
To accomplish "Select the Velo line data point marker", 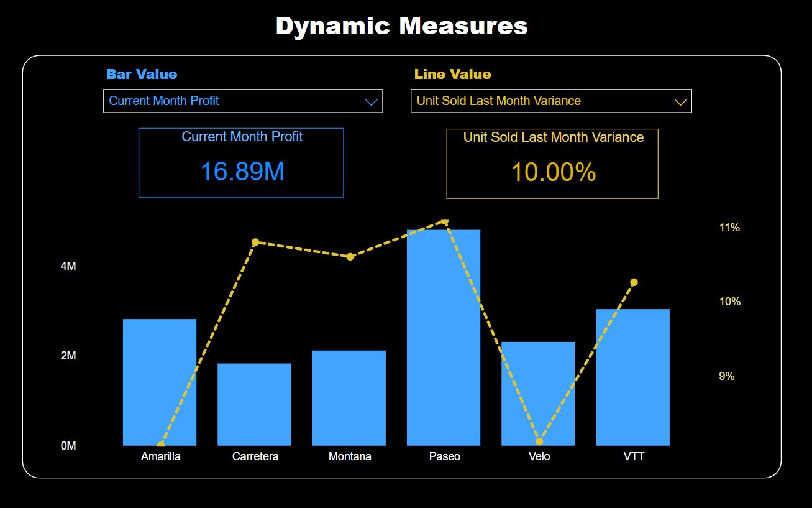I will click(539, 441).
